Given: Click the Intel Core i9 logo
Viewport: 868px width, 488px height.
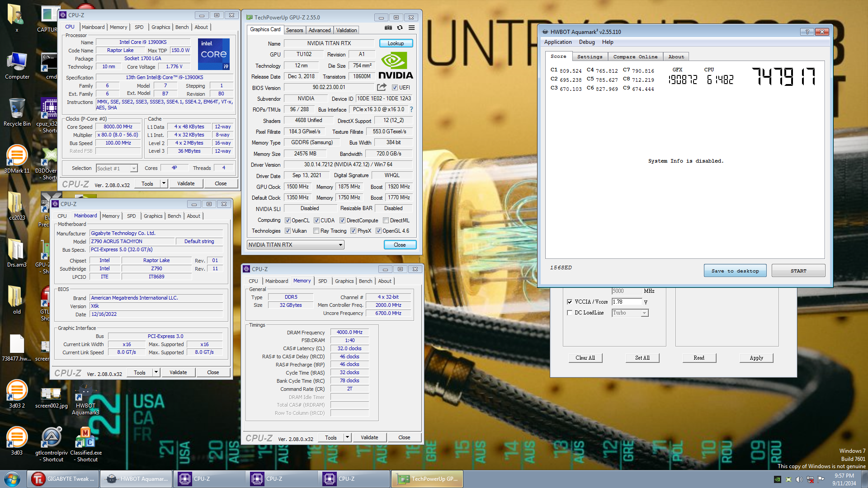Looking at the screenshot, I should (214, 54).
